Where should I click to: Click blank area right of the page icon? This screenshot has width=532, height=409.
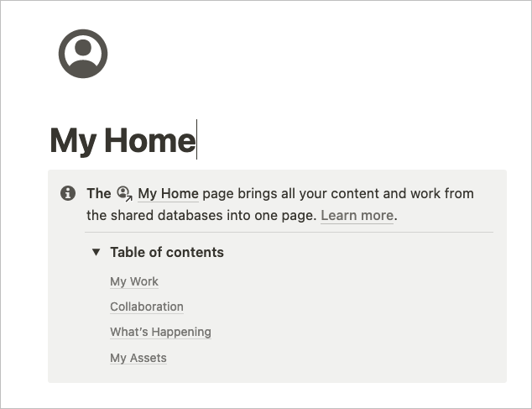pos(305,54)
